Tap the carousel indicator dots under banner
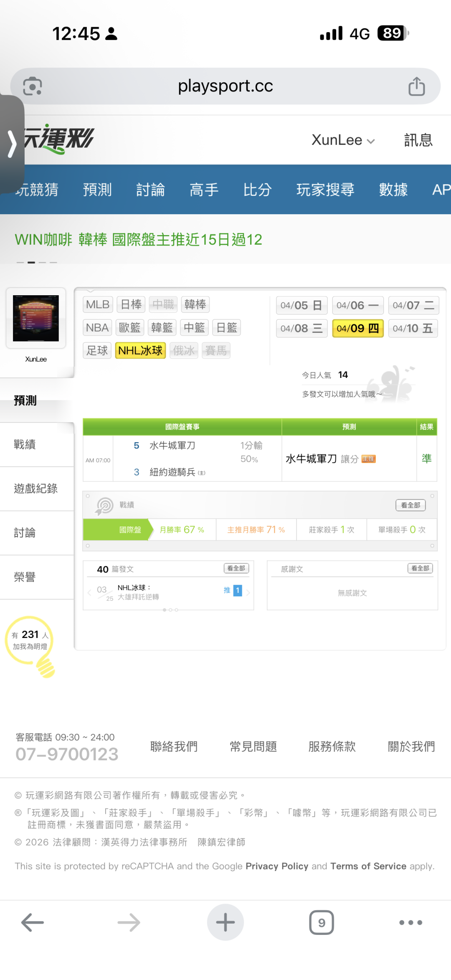Screen dimensions: 451x980 36,262
